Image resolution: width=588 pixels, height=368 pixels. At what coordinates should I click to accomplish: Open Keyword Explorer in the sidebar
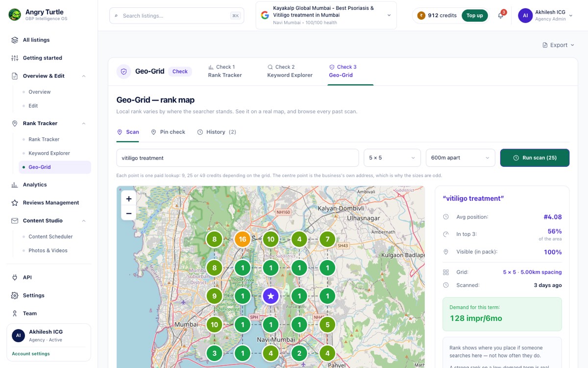[x=49, y=153]
